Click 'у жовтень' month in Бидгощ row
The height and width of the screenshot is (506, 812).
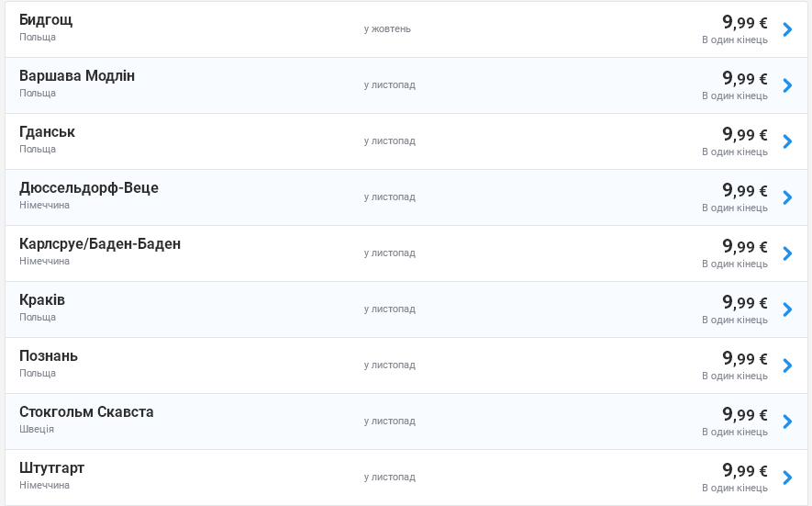[387, 28]
